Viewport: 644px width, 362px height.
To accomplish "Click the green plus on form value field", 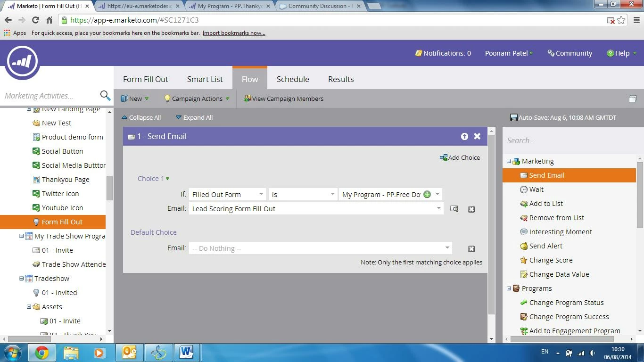I will tap(427, 194).
